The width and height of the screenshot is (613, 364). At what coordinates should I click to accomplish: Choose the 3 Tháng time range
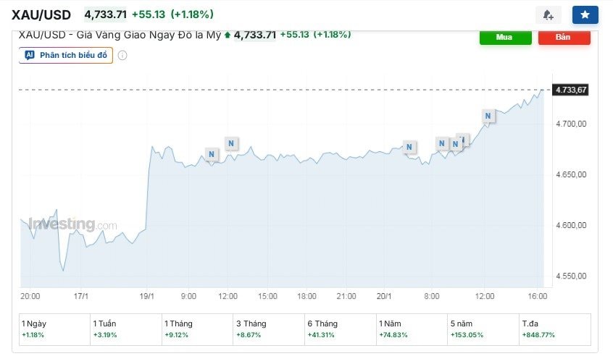coord(268,329)
